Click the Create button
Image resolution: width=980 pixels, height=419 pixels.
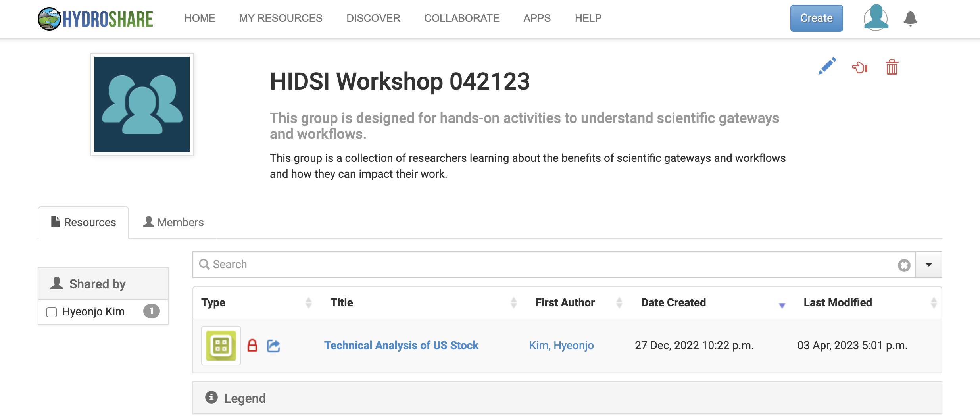tap(817, 18)
